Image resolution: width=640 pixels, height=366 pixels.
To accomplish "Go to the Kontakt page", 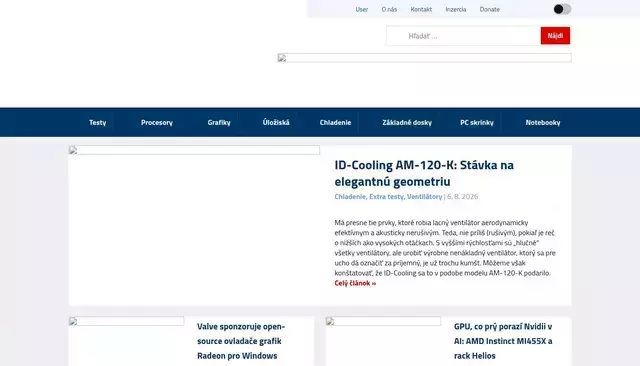I will 421,9.
